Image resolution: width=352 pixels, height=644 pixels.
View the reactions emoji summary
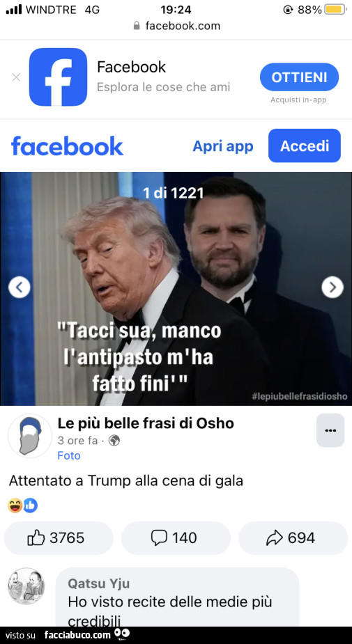coord(22,505)
